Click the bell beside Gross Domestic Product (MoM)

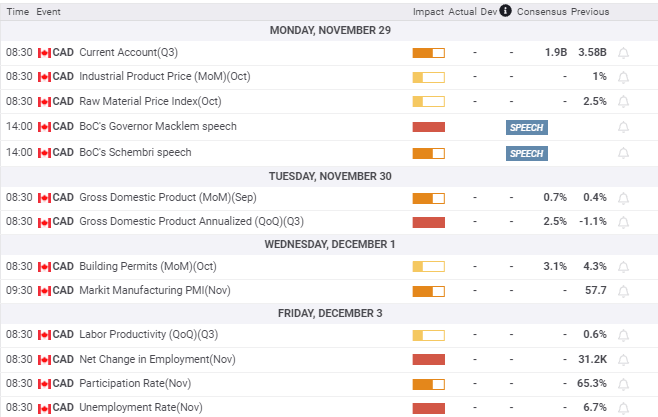(x=624, y=197)
